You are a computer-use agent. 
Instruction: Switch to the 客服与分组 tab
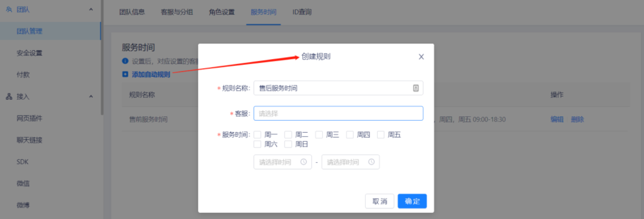177,12
